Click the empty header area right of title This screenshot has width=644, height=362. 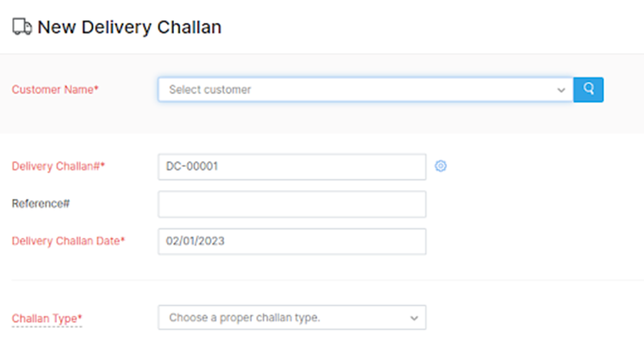pos(428,27)
